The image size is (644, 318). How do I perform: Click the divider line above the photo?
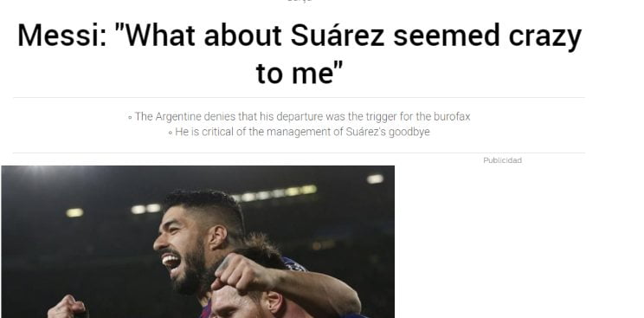299,153
